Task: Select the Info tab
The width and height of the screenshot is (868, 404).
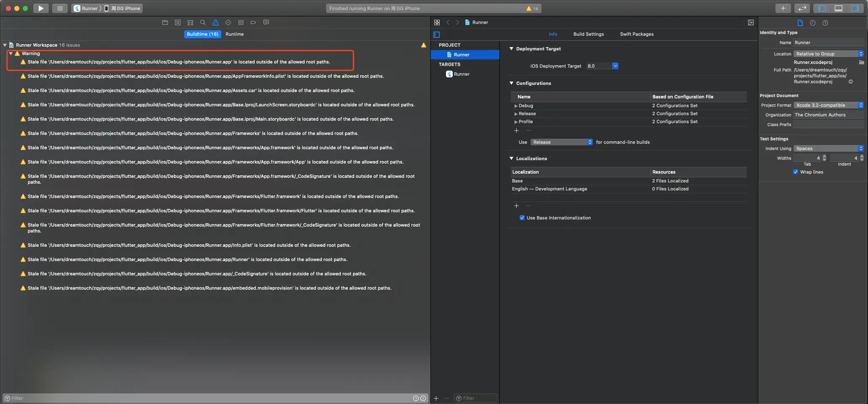Action: (x=553, y=34)
